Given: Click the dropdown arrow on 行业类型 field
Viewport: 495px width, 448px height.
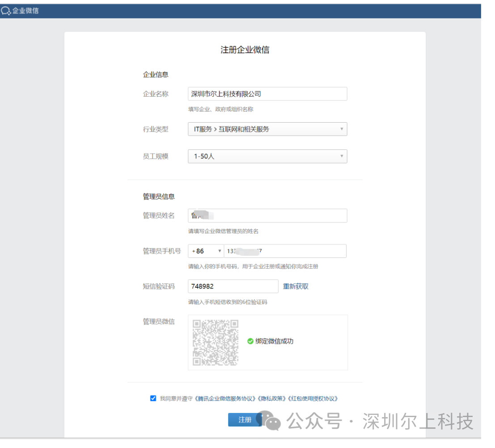Looking at the screenshot, I should 343,129.
